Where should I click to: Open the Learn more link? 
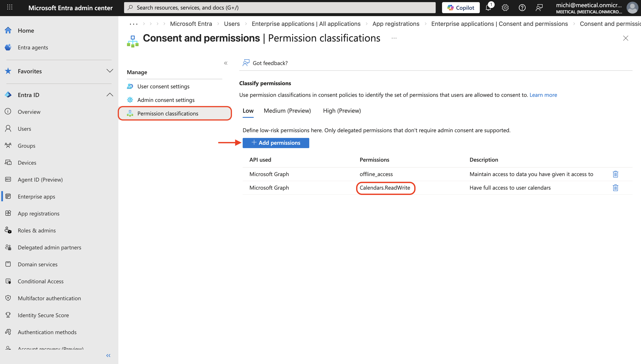543,95
